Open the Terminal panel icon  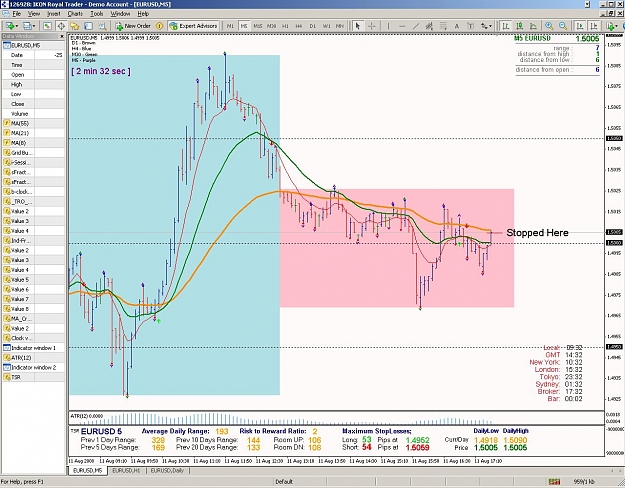88,26
